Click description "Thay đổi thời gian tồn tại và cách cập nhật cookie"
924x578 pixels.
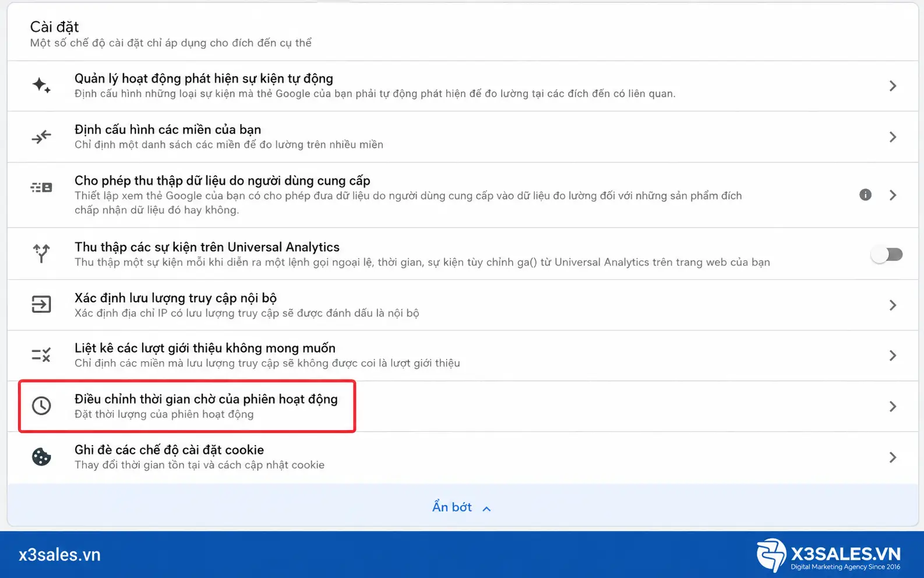coord(199,465)
